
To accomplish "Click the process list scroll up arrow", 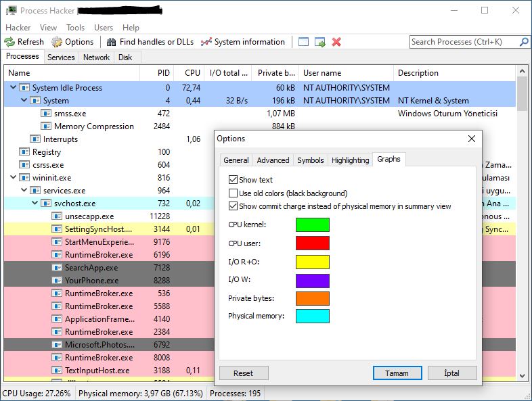I will [522, 71].
